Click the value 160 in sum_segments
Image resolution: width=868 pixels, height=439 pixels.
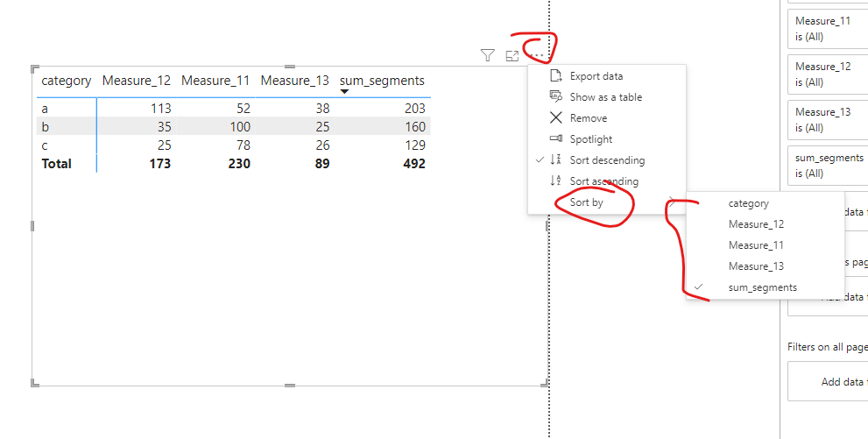pyautogui.click(x=414, y=127)
